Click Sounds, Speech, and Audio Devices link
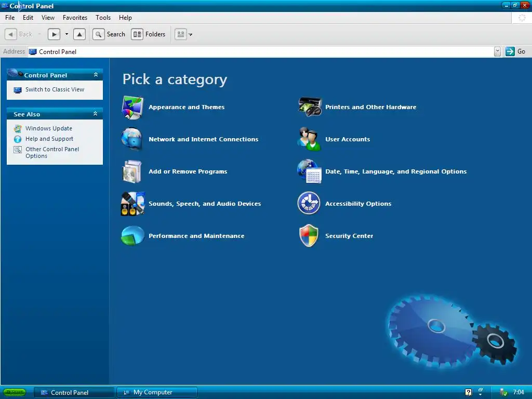 click(205, 204)
